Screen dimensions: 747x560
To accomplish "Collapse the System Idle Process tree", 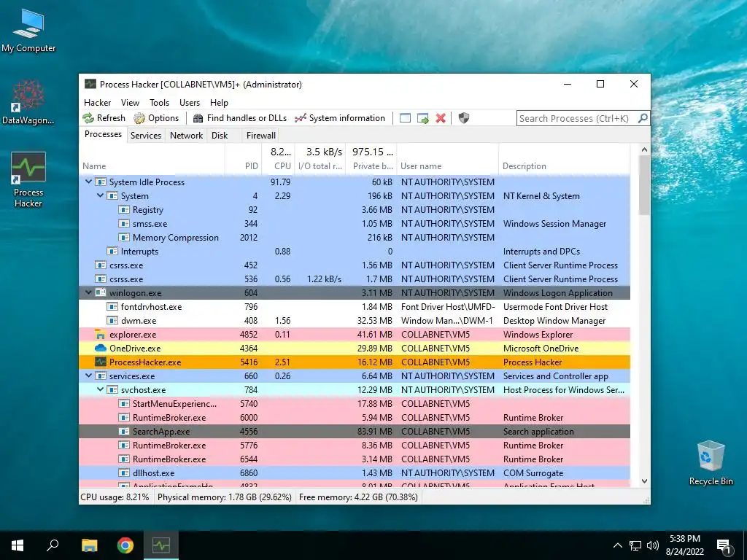I will 88,182.
